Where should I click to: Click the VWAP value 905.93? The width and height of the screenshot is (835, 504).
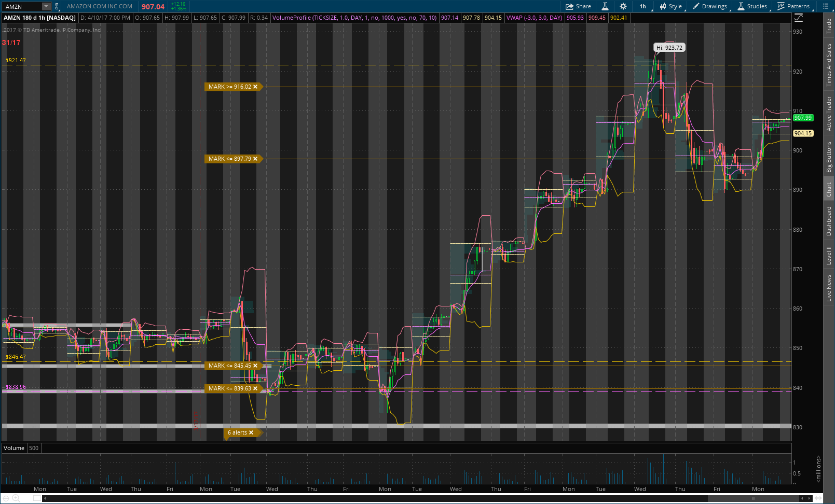click(x=575, y=18)
